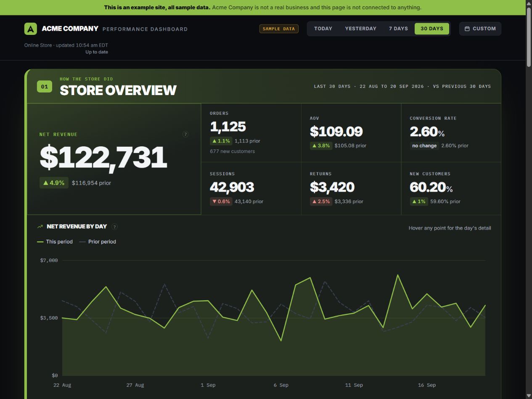Click the $116,954 prior text
532x399 pixels.
[91, 183]
